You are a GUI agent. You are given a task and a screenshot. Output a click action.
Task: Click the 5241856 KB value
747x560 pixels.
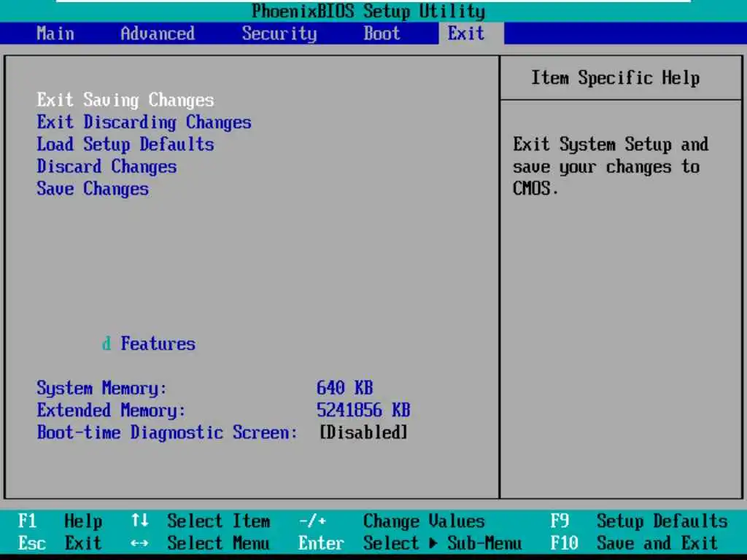tap(363, 410)
